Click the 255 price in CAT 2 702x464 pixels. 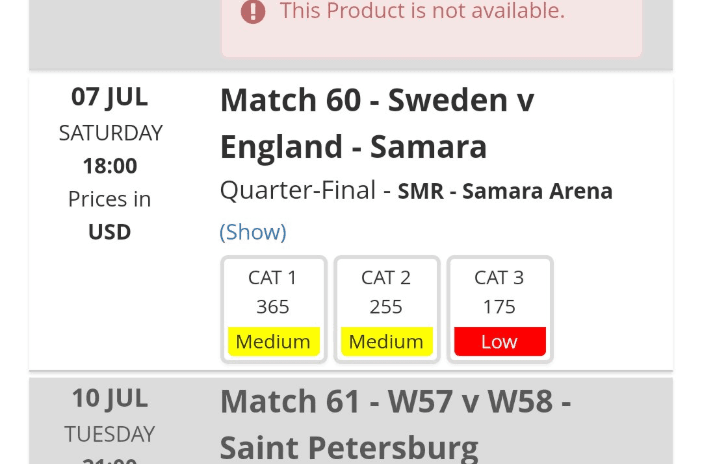click(x=386, y=307)
